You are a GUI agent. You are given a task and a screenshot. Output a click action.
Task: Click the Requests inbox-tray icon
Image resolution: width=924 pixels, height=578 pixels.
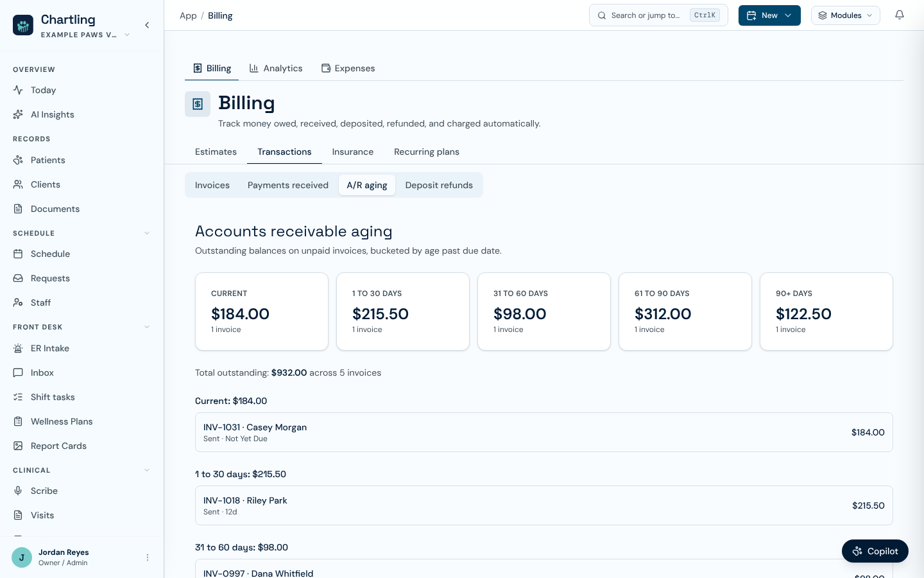click(18, 278)
